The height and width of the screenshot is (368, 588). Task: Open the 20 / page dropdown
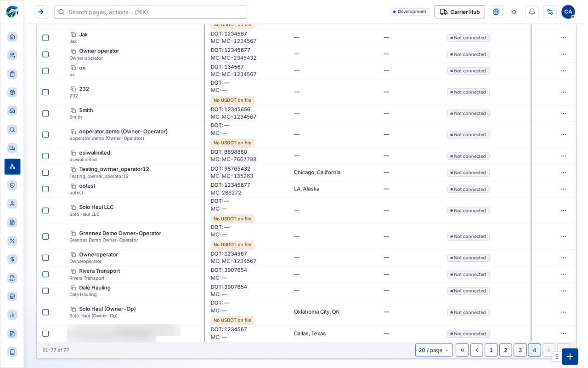(x=434, y=350)
